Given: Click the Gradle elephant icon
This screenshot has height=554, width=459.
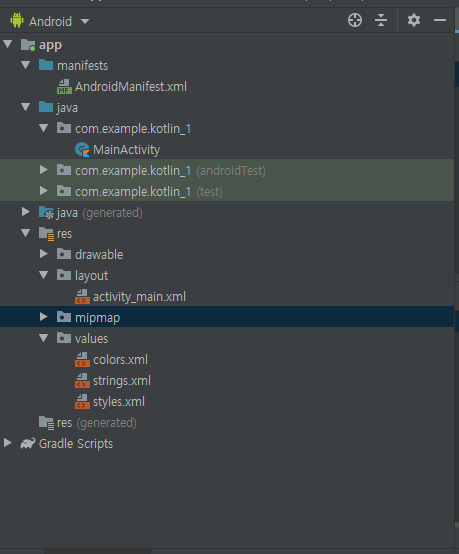Looking at the screenshot, I should tap(28, 443).
